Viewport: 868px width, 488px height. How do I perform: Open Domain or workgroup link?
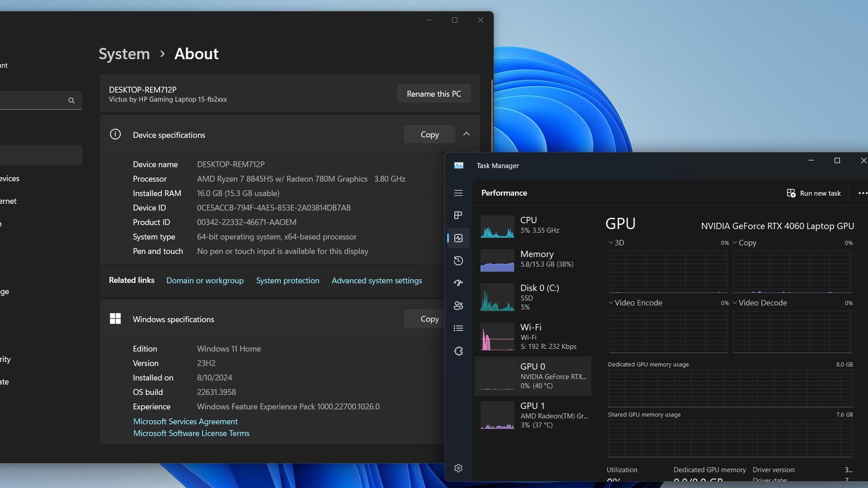coord(205,281)
